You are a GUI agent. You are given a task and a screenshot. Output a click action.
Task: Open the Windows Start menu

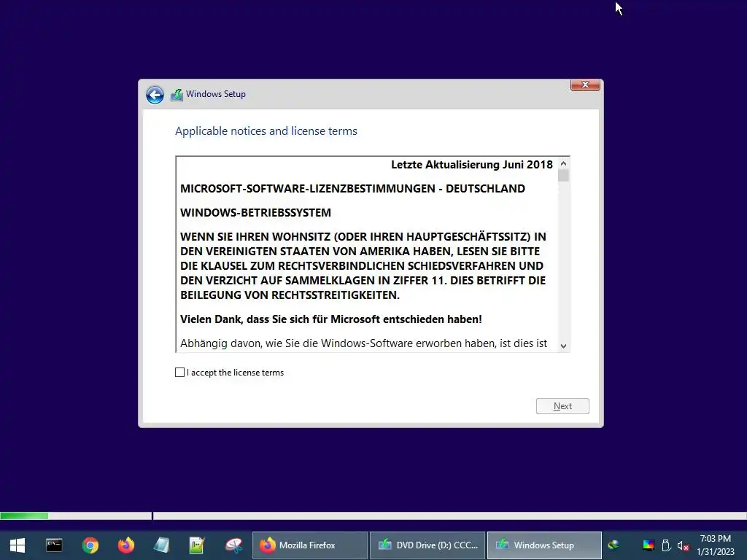coord(18,545)
